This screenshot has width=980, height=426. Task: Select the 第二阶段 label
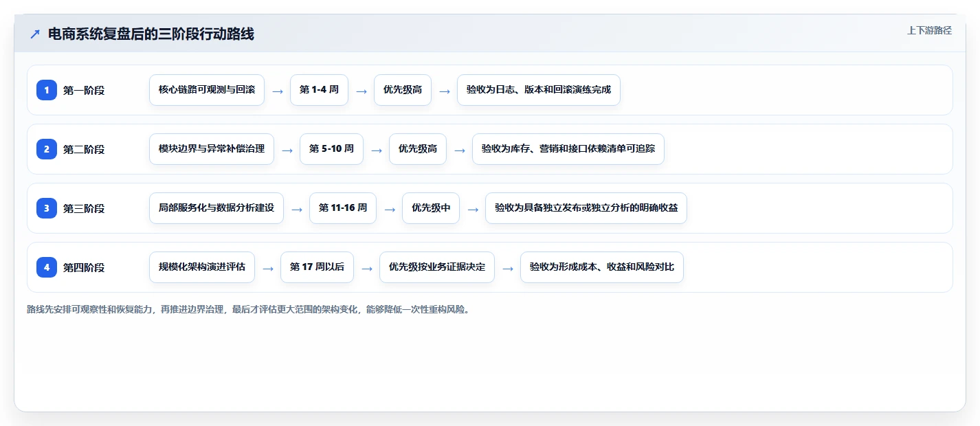click(x=84, y=149)
